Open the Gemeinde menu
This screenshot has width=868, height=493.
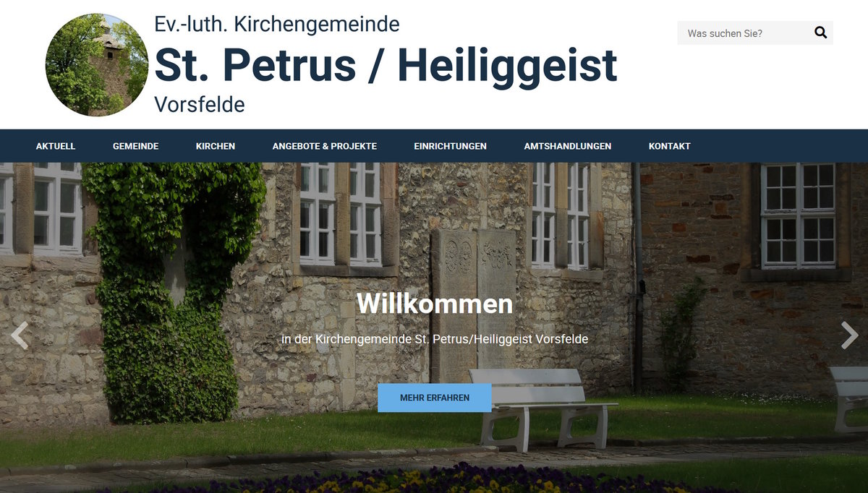[x=135, y=146]
